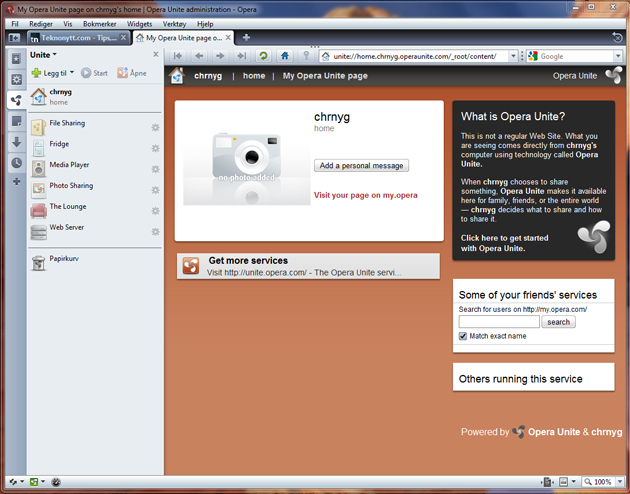Go forward with the Forward arrow
630x494 pixels.
coord(220,56)
